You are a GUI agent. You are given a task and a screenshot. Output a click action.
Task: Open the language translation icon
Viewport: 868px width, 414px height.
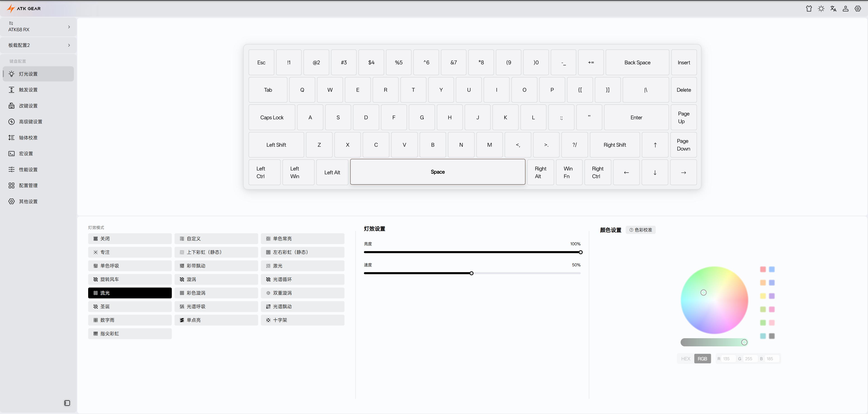833,9
